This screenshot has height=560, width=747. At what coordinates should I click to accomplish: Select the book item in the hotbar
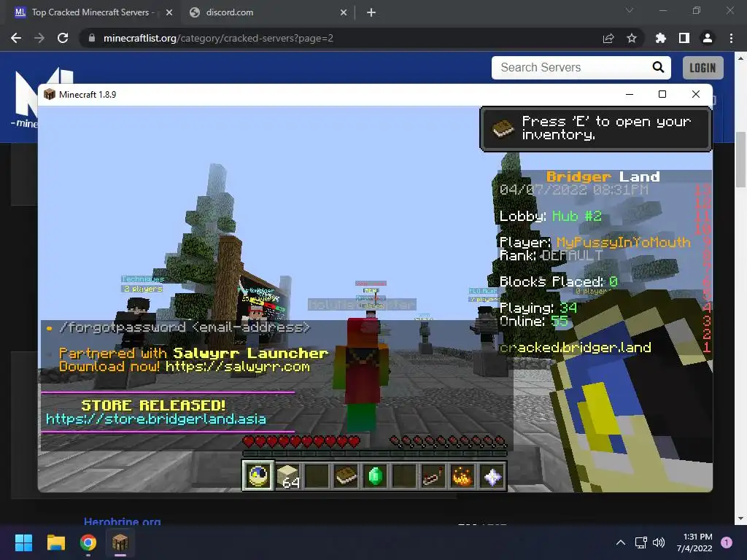click(347, 475)
